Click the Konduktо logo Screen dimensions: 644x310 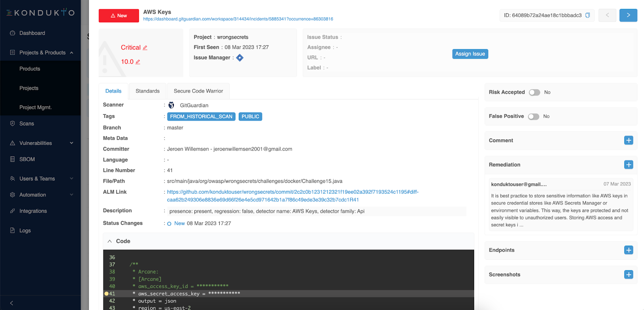tap(40, 12)
